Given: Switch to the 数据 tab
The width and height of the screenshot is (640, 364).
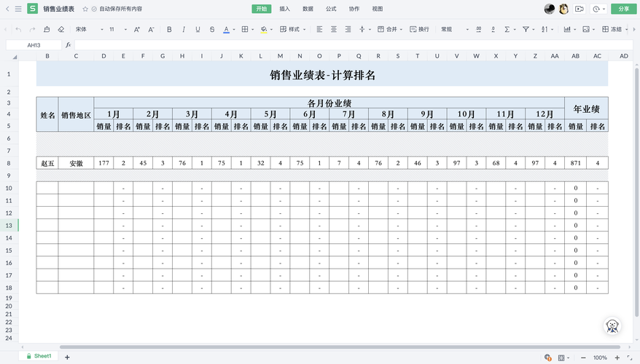Looking at the screenshot, I should (308, 9).
